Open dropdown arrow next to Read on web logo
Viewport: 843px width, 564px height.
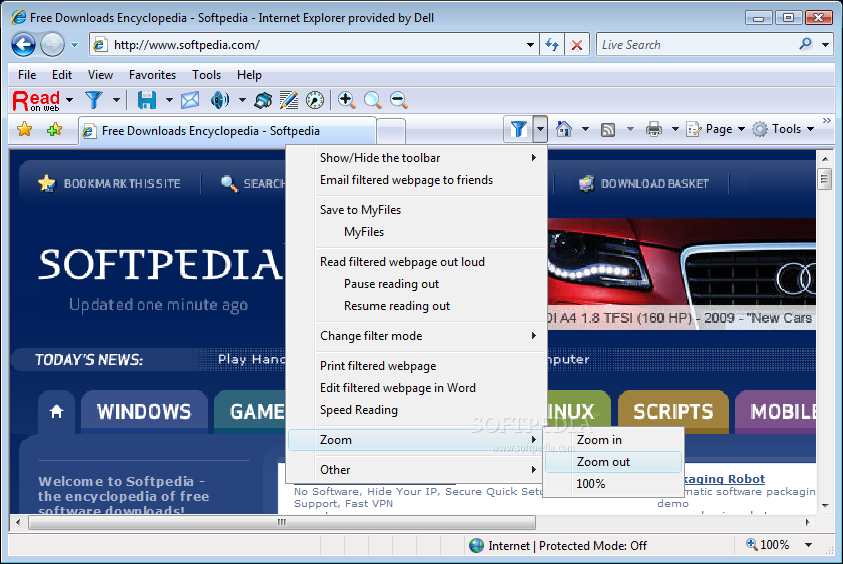click(x=69, y=100)
